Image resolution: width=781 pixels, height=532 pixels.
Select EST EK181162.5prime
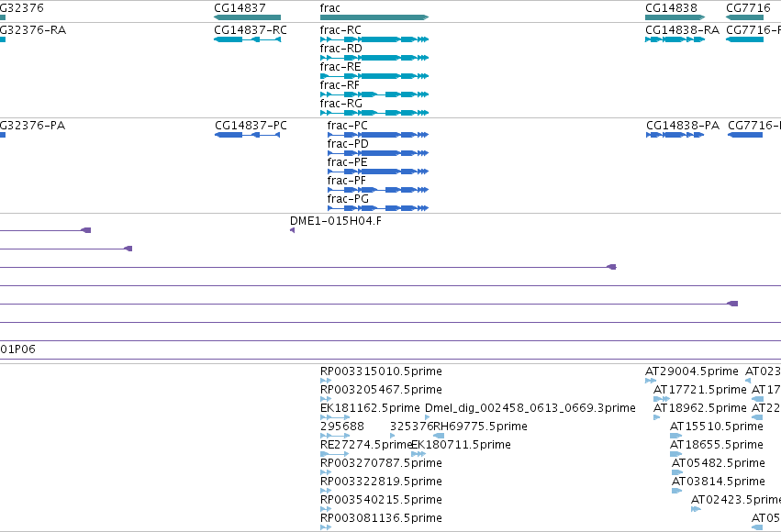click(370, 408)
